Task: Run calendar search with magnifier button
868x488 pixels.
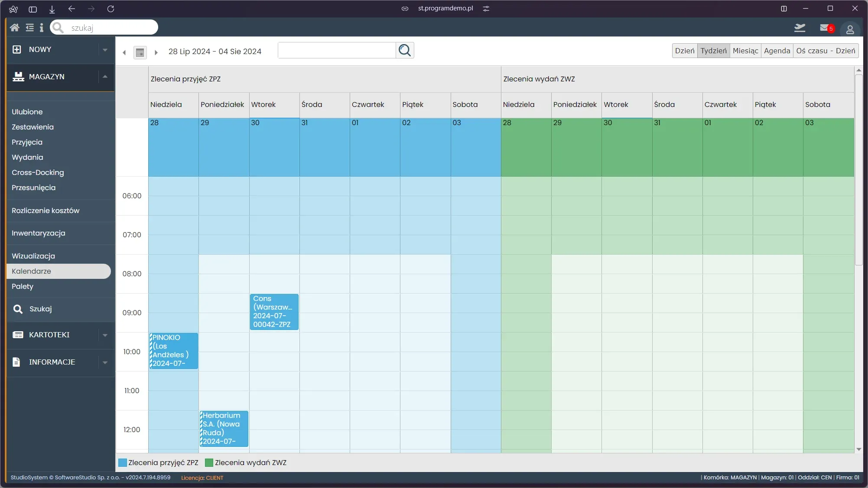Action: [405, 50]
